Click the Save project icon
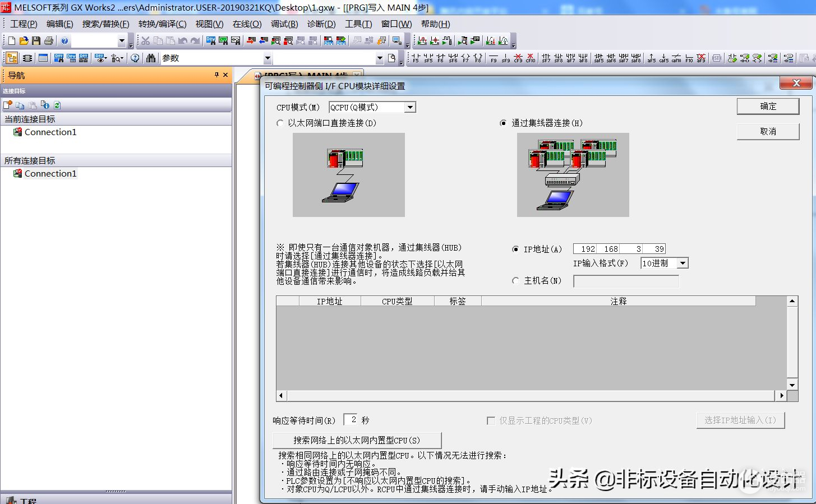 pos(36,41)
